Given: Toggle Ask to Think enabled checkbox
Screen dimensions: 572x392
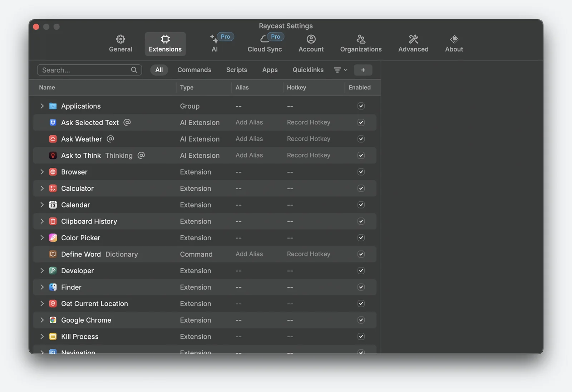Looking at the screenshot, I should [x=361, y=155].
